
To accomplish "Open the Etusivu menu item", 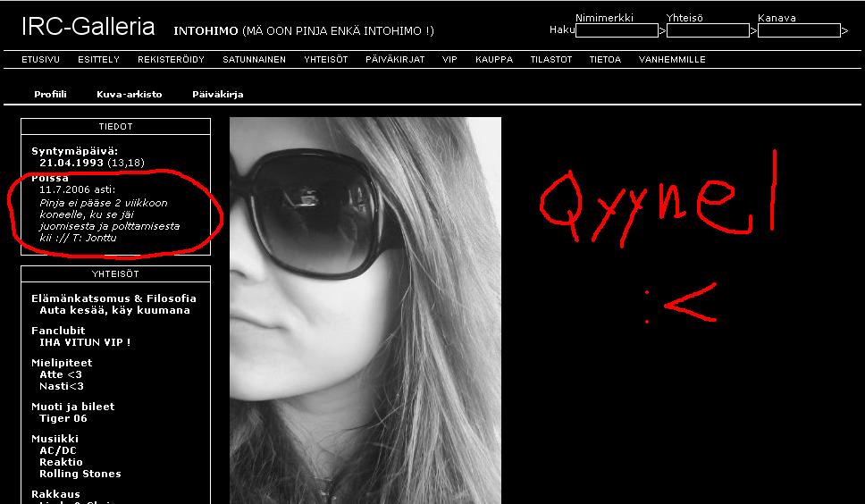I will 40,60.
